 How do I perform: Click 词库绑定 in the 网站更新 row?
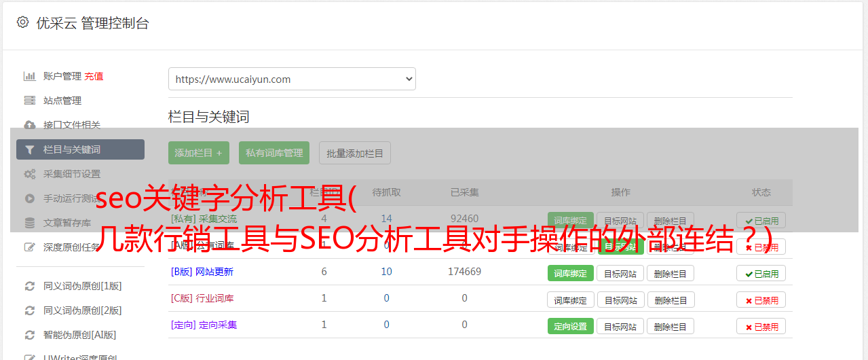[571, 273]
